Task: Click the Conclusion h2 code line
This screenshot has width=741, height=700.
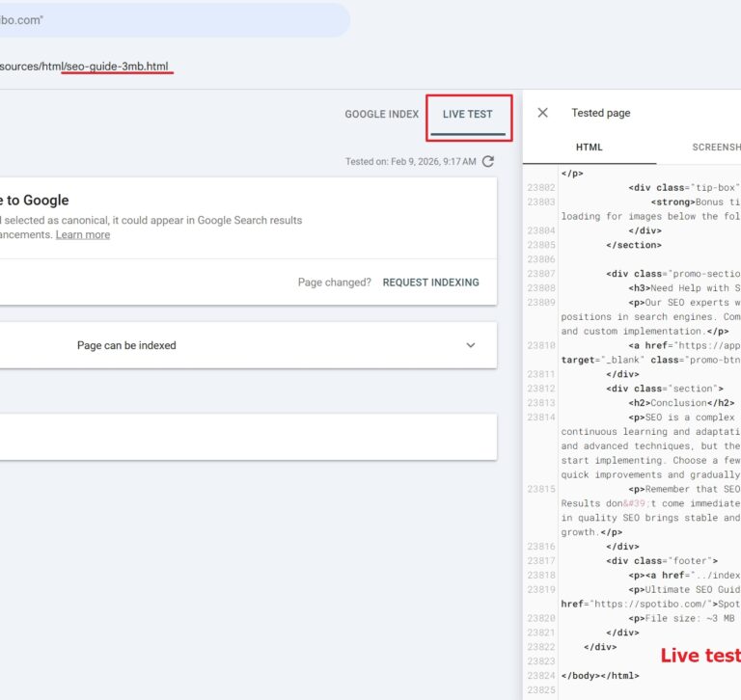Action: click(x=681, y=403)
